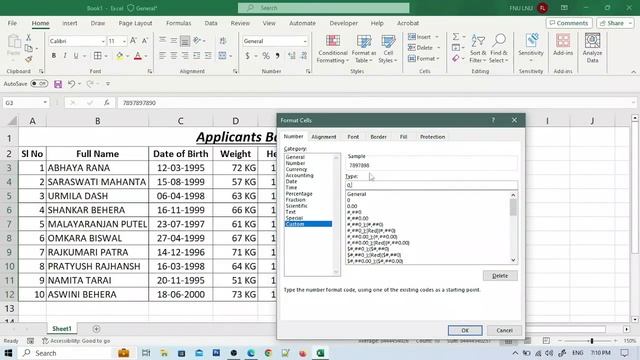Click the Insert Function fx icon
640x360 pixels.
coord(107,103)
